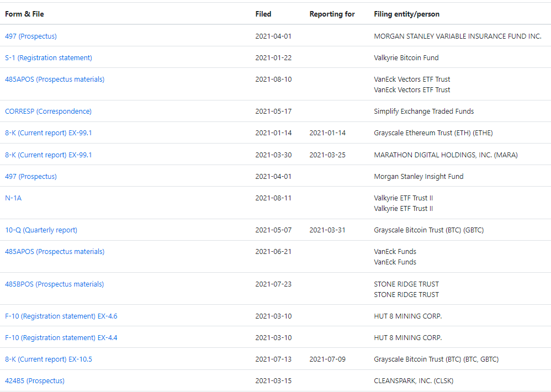The height and width of the screenshot is (392, 551).
Task: Select the MARATHON DIGITAL HOLDINGS, INC. (MARA) cell
Action: [x=446, y=155]
